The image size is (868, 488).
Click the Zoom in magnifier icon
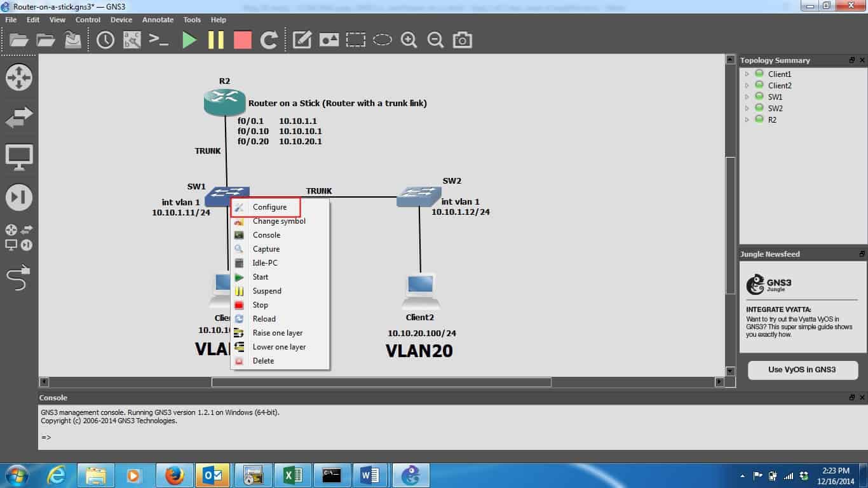(409, 40)
